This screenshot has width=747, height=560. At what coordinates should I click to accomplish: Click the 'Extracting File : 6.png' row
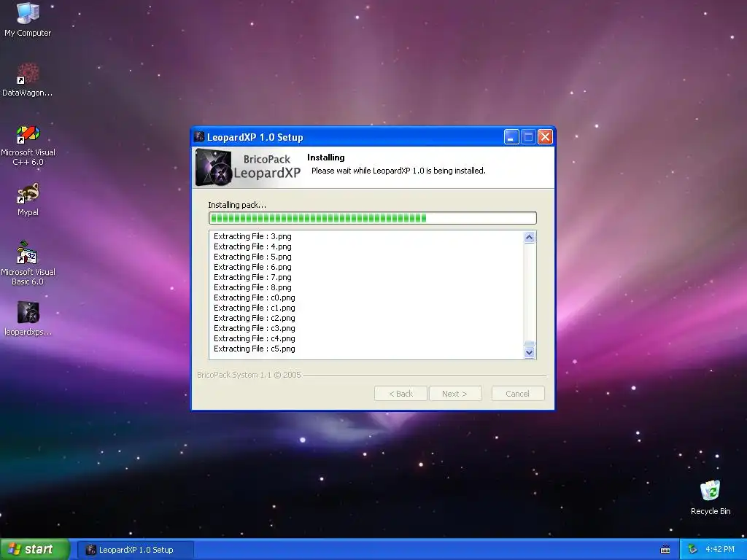click(252, 267)
